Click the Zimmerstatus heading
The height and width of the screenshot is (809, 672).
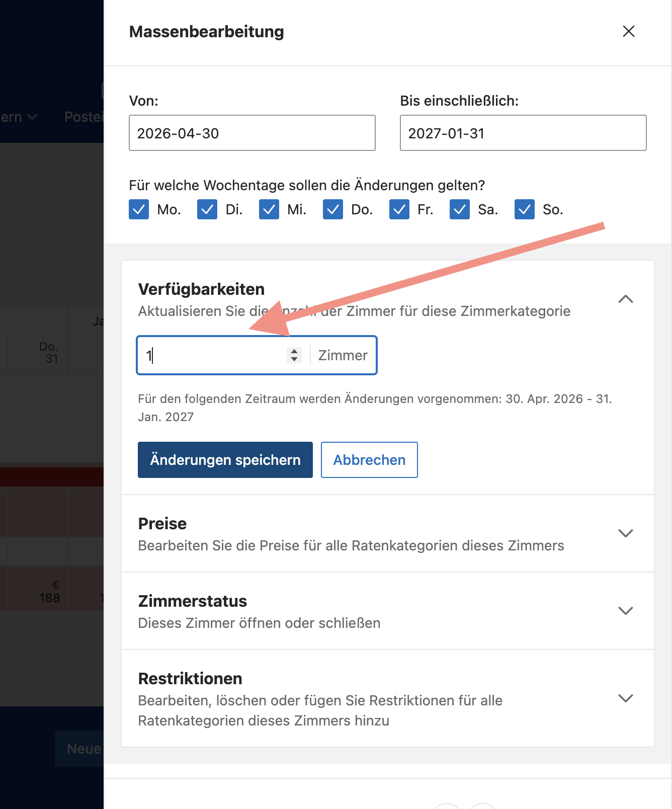click(193, 601)
